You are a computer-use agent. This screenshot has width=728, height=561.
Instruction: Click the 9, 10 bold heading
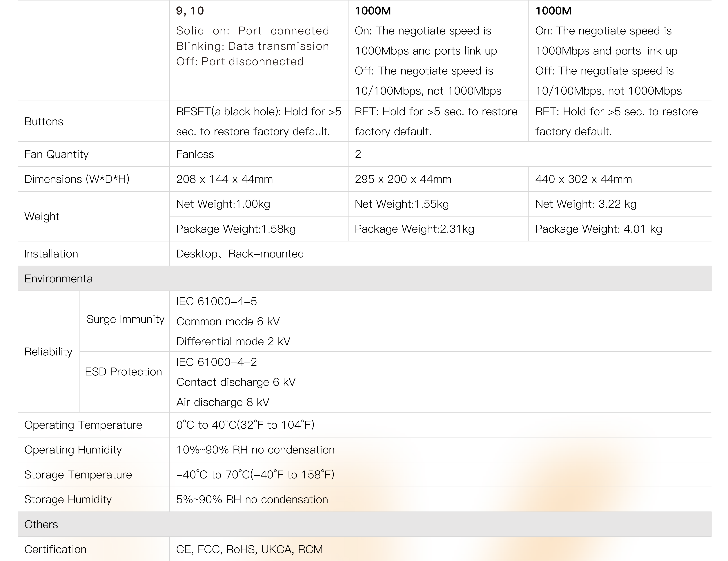point(190,11)
